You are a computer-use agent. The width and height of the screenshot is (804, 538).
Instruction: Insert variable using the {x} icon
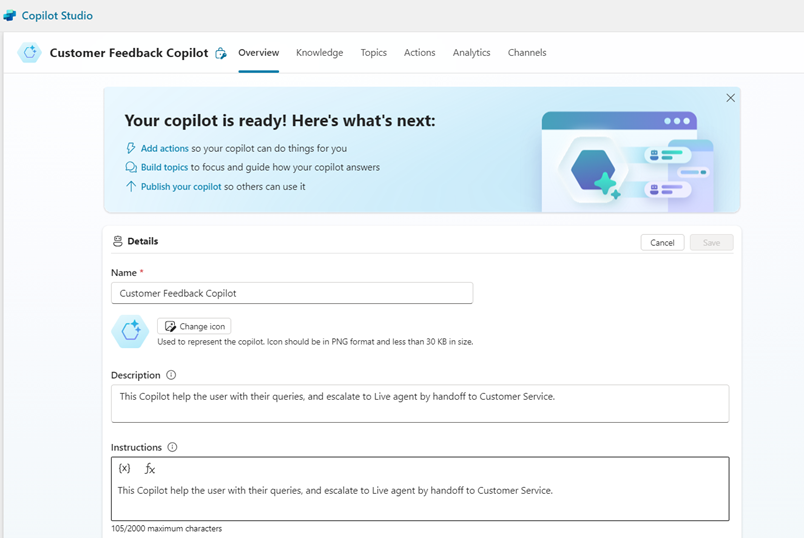click(124, 468)
